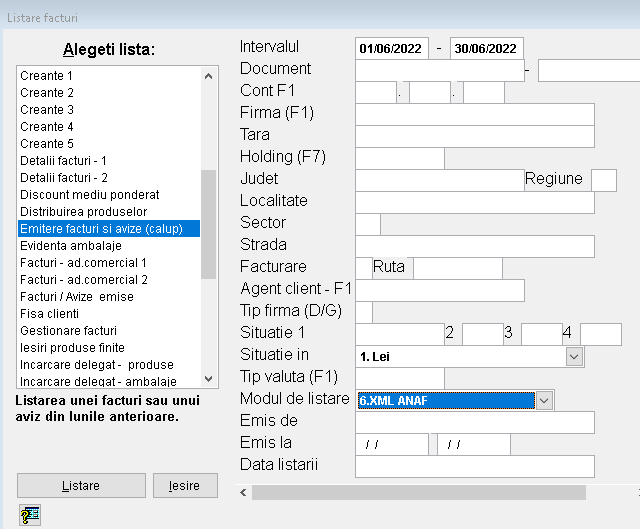The width and height of the screenshot is (640, 529).
Task: Focus the Agent client - F1 field
Action: click(x=440, y=291)
